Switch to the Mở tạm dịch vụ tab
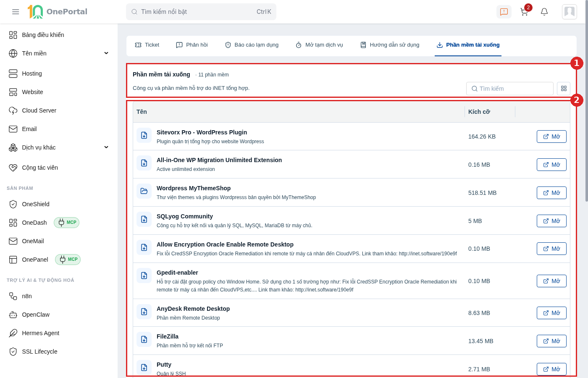Image resolution: width=588 pixels, height=378 pixels. click(320, 45)
